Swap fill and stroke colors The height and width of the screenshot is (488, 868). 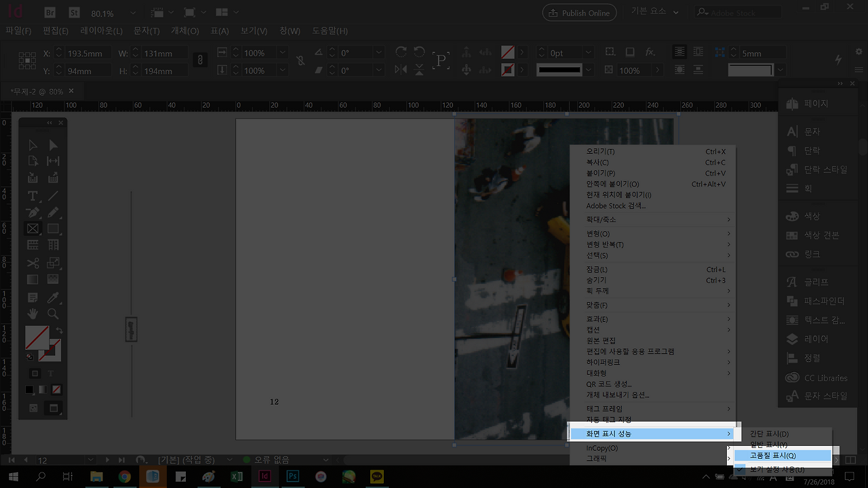59,330
